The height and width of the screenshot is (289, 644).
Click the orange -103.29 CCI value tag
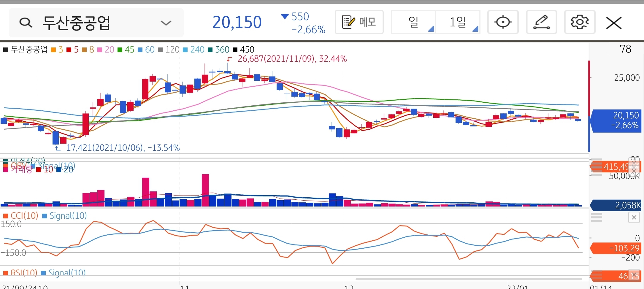tap(616, 248)
